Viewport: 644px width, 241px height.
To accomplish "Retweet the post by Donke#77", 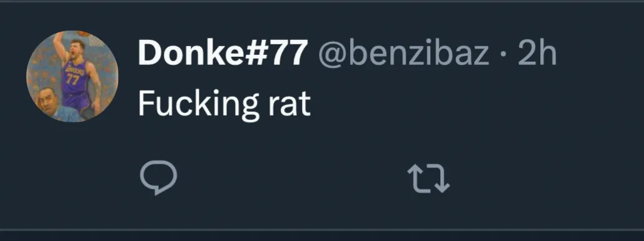I will [428, 179].
